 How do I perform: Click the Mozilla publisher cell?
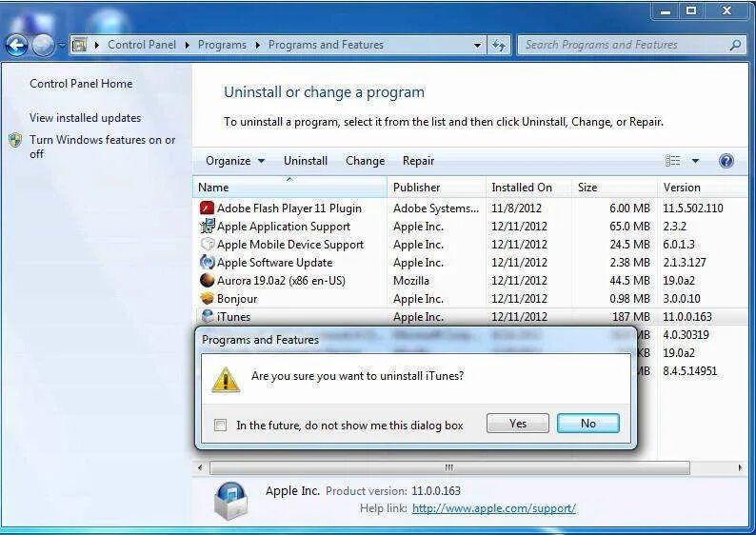click(x=410, y=281)
